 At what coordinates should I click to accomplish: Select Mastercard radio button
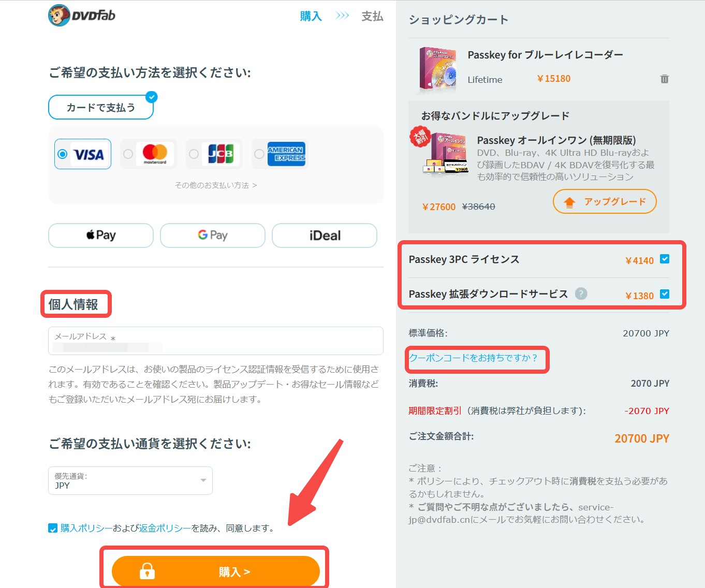(x=128, y=154)
